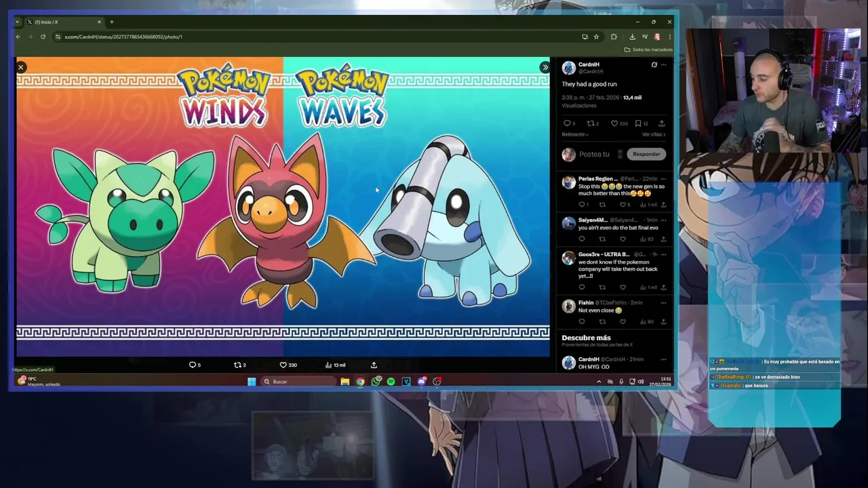Open Spotify from the taskbar
The image size is (868, 488).
[391, 382]
